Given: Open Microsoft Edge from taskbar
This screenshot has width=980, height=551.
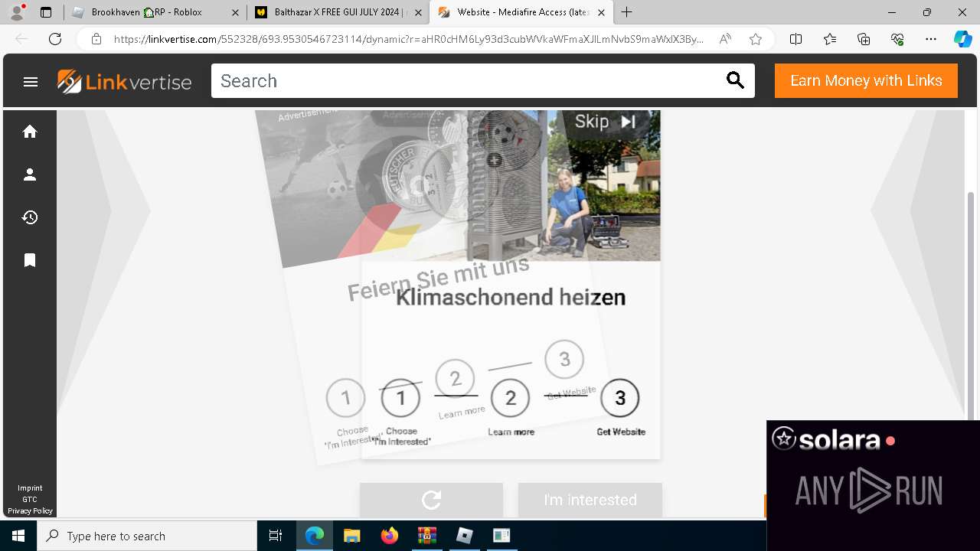Looking at the screenshot, I should [315, 536].
